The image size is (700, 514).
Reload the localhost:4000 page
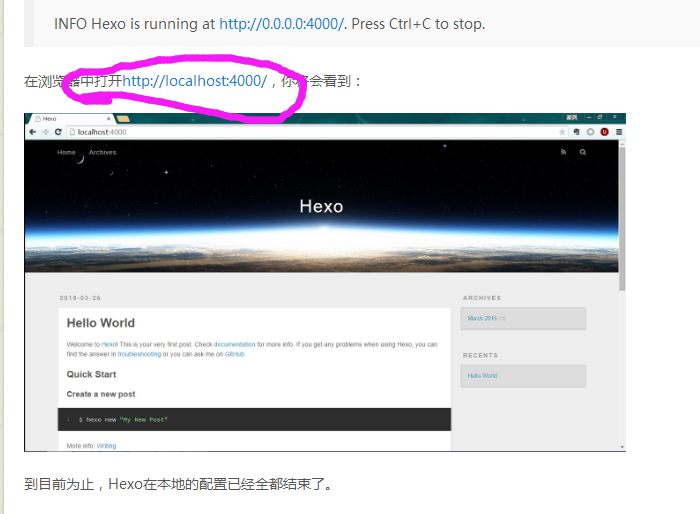point(58,132)
